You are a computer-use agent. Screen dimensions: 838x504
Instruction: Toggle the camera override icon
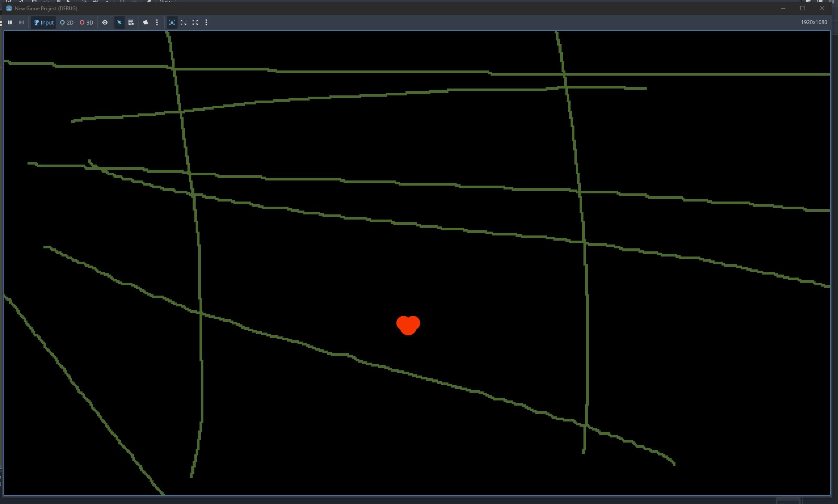[x=146, y=22]
